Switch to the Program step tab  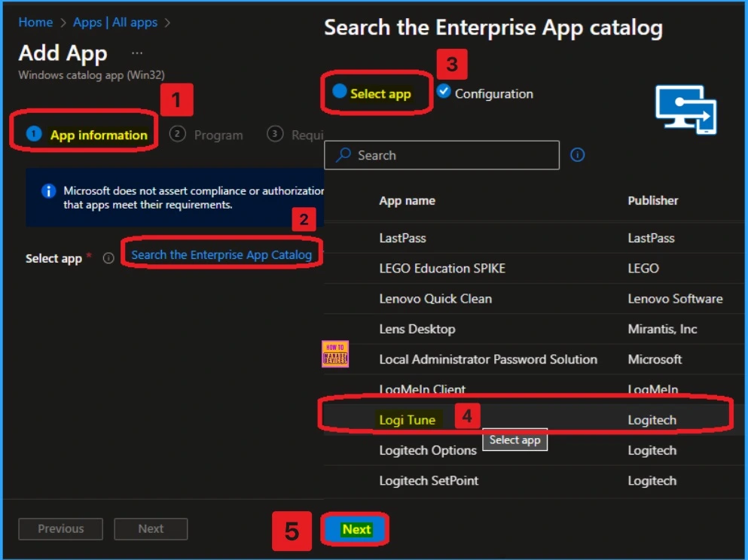(x=206, y=135)
